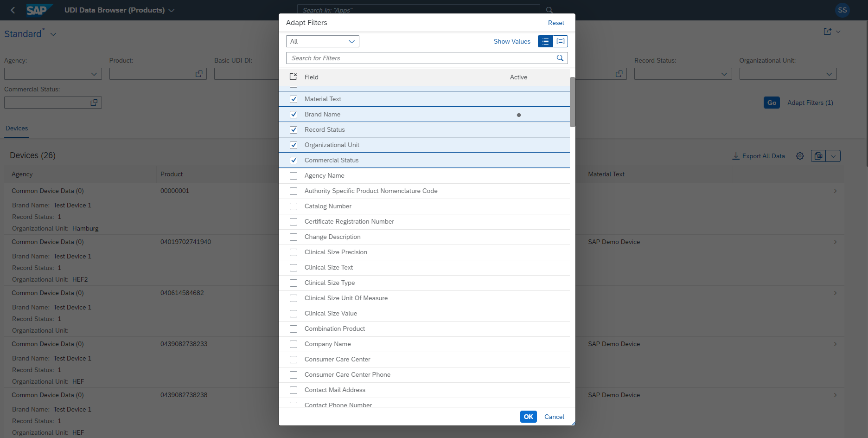Click the deselect all icon beside Field
Viewport: 868px width, 438px height.
coord(293,77)
